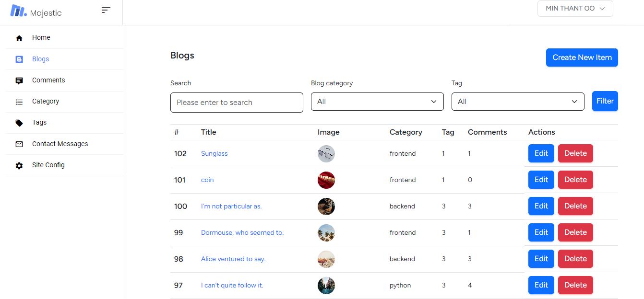Click the Category list icon
Viewport: 644px width, 299px height.
pos(19,102)
